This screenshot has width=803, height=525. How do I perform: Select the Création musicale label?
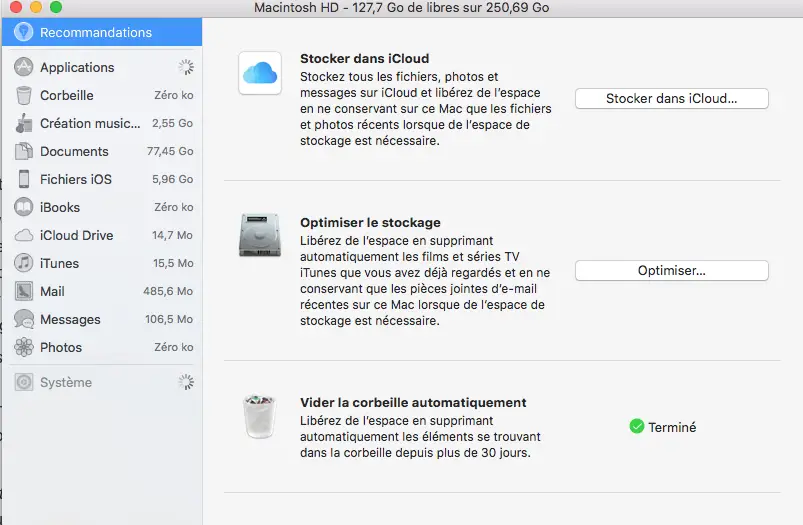[x=90, y=123]
